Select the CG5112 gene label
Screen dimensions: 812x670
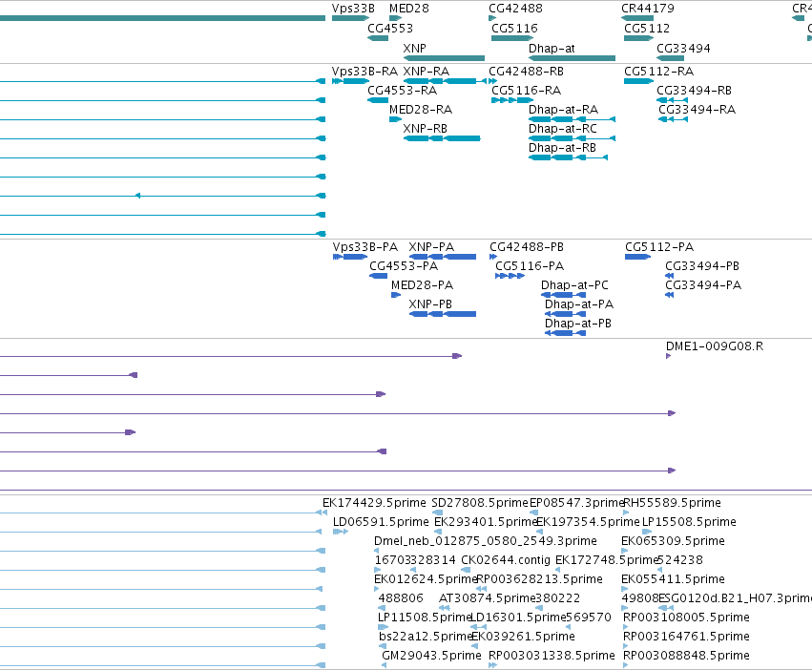[647, 28]
